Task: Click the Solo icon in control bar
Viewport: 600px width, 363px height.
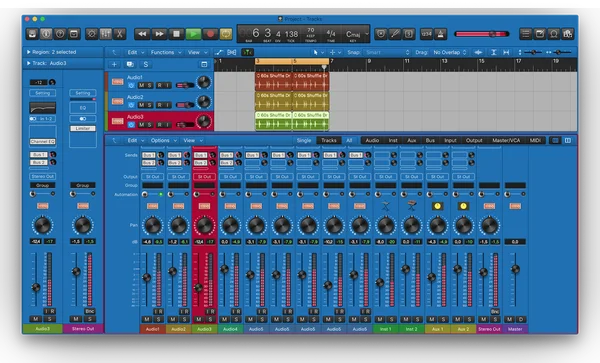Action: point(409,34)
